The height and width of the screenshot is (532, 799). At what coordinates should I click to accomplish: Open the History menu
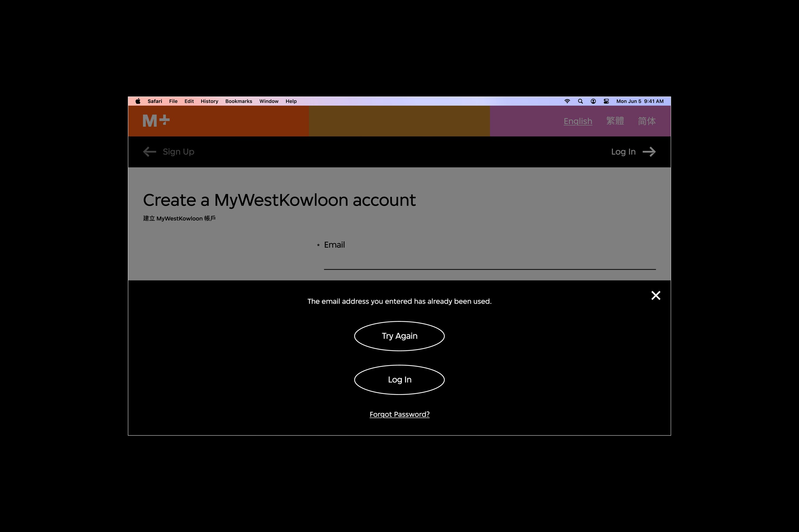209,101
